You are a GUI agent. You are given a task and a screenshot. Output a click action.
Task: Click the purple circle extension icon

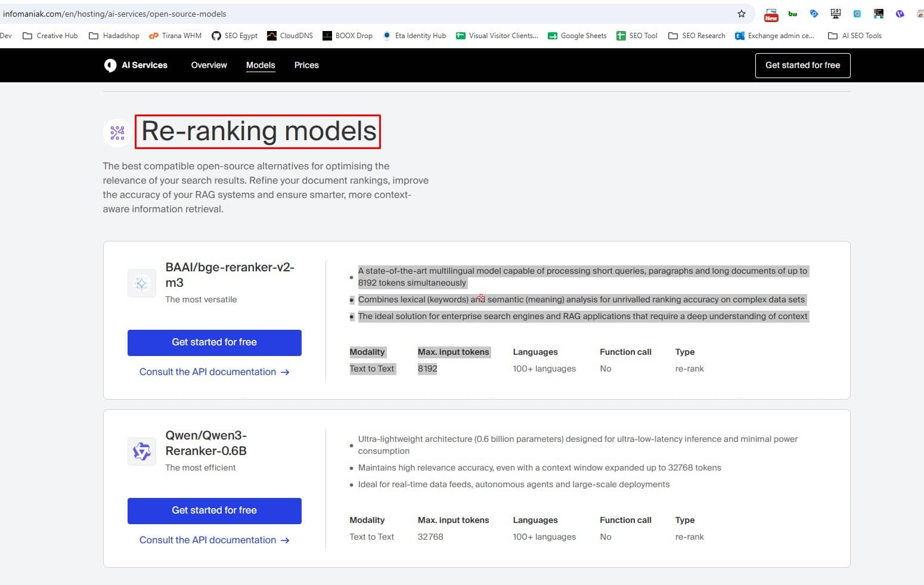[x=900, y=14]
